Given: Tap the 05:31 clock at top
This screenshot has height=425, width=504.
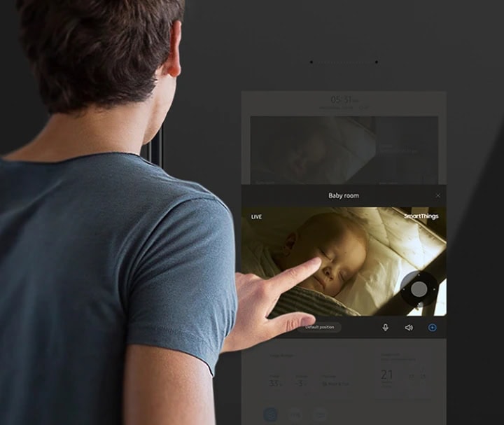Looking at the screenshot, I should coord(343,100).
